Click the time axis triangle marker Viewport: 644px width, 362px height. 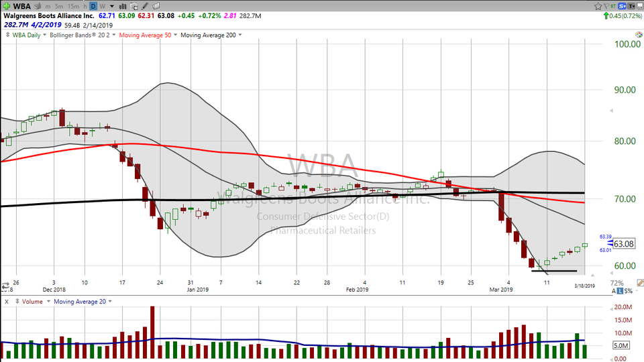click(x=592, y=275)
